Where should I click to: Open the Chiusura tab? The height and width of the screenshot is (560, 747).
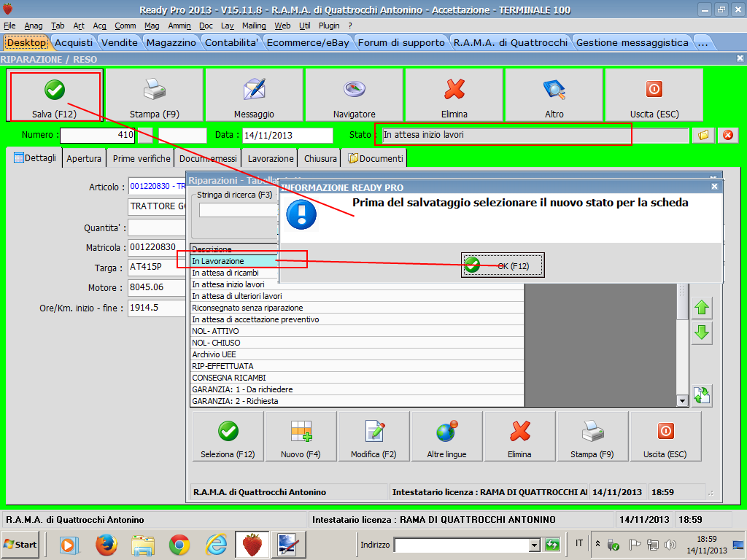click(320, 158)
